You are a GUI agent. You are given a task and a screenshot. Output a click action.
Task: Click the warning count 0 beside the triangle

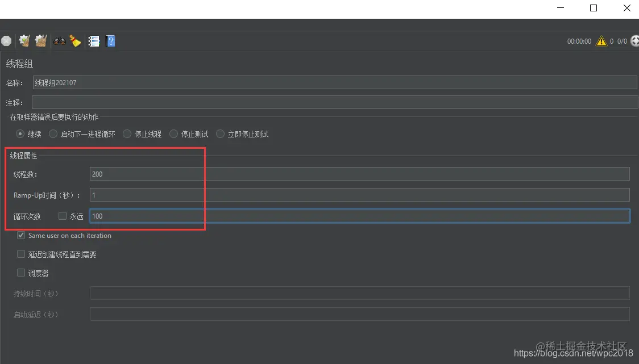(x=612, y=41)
